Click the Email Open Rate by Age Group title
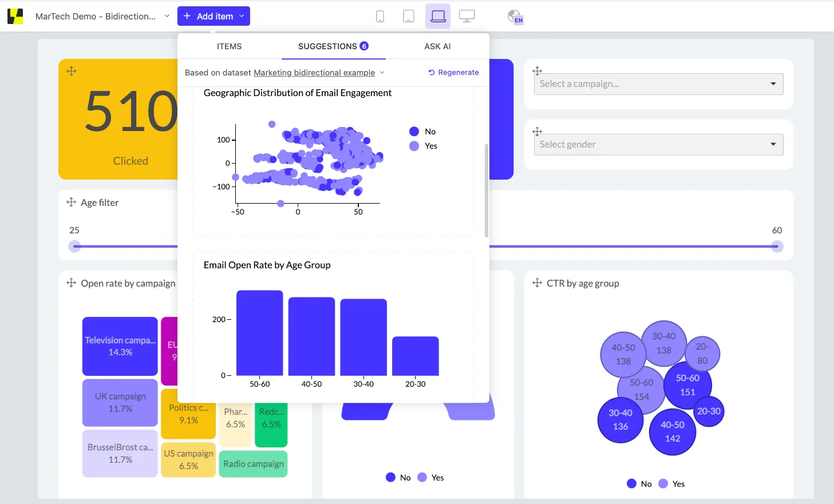The image size is (834, 504). coord(267,265)
